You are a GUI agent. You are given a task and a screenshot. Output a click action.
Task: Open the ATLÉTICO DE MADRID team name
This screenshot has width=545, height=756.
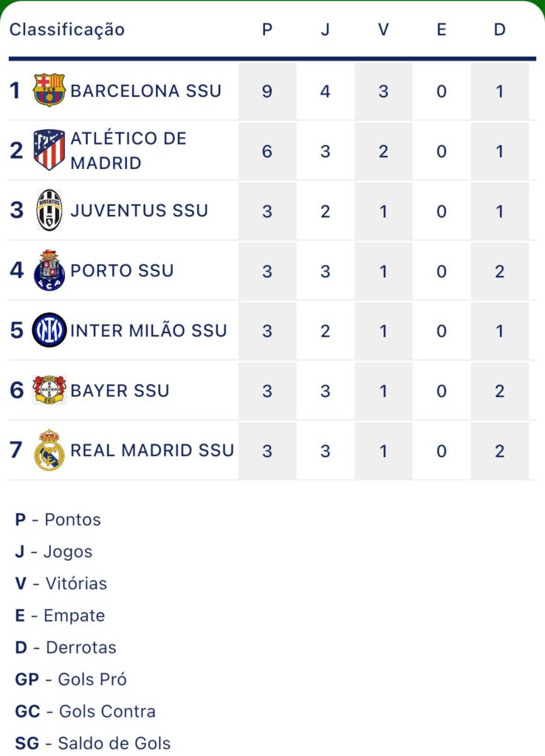[128, 151]
